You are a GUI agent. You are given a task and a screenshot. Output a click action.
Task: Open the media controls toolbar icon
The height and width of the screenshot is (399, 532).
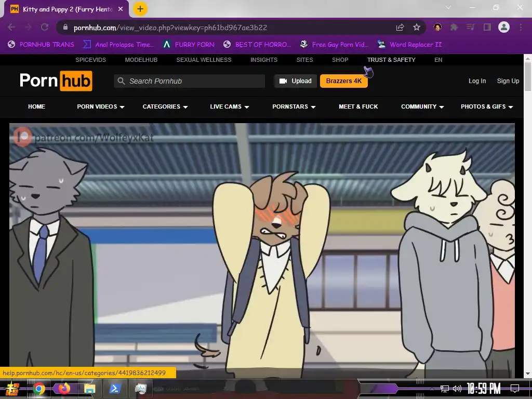click(x=471, y=28)
